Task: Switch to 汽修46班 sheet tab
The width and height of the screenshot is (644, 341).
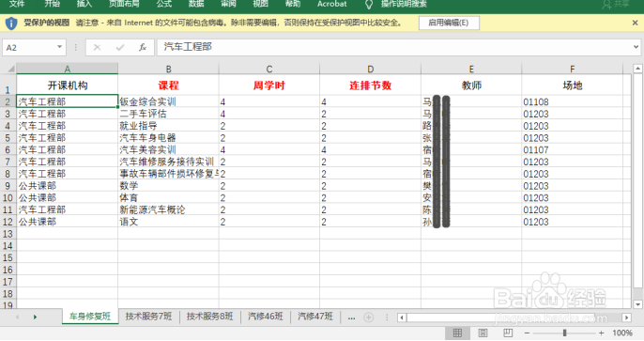Action: point(266,317)
